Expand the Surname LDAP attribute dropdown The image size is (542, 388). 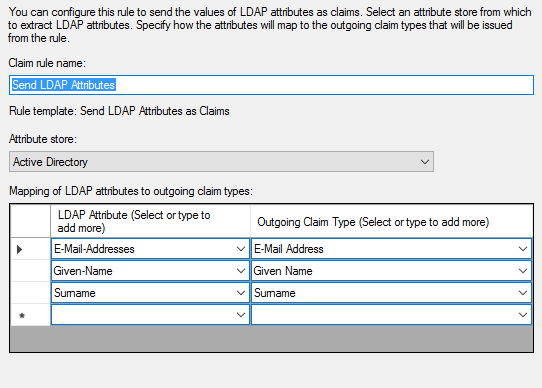pyautogui.click(x=241, y=293)
